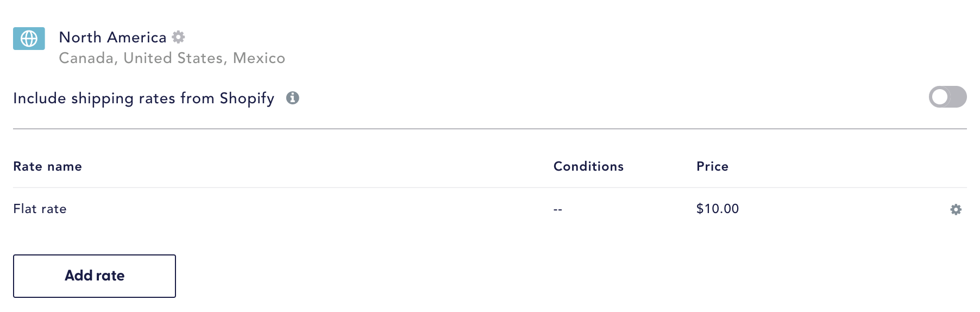
Task: Click the Price column header
Action: [712, 166]
